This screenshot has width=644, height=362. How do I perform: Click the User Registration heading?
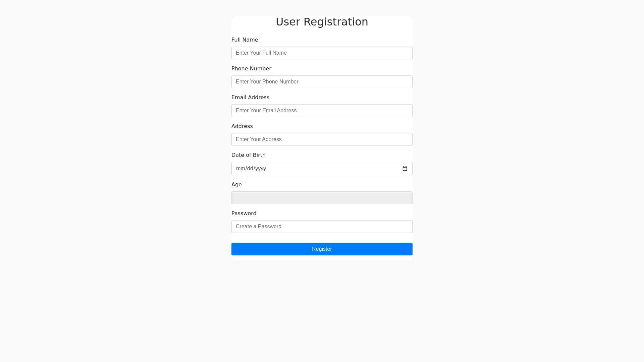pyautogui.click(x=322, y=22)
